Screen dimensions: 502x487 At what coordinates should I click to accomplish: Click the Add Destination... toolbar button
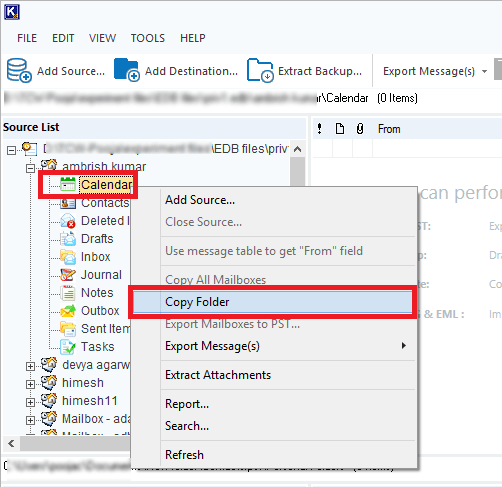click(176, 71)
